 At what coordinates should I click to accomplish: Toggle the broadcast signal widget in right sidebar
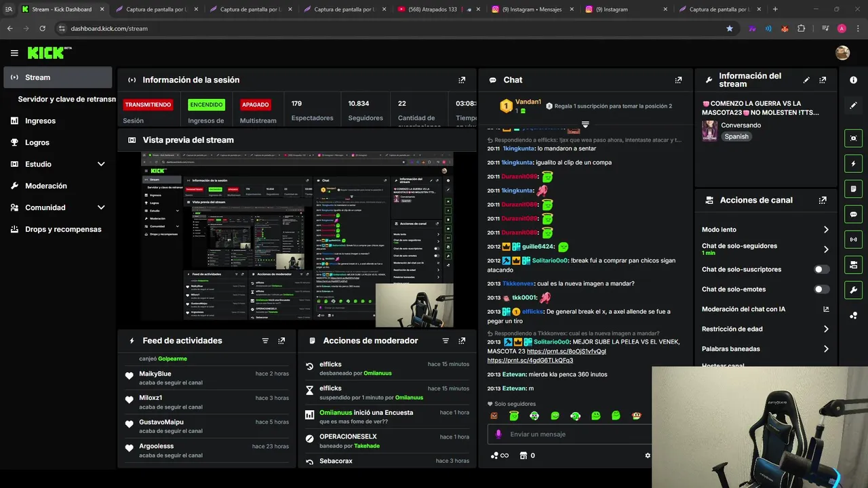[x=853, y=239]
